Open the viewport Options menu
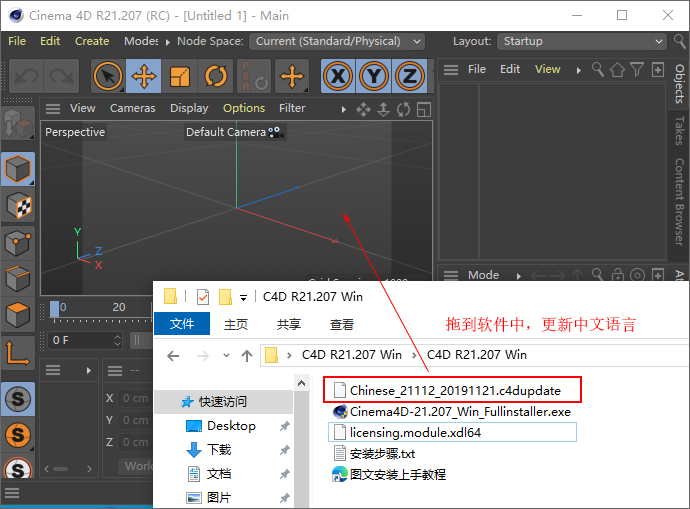 (x=244, y=108)
